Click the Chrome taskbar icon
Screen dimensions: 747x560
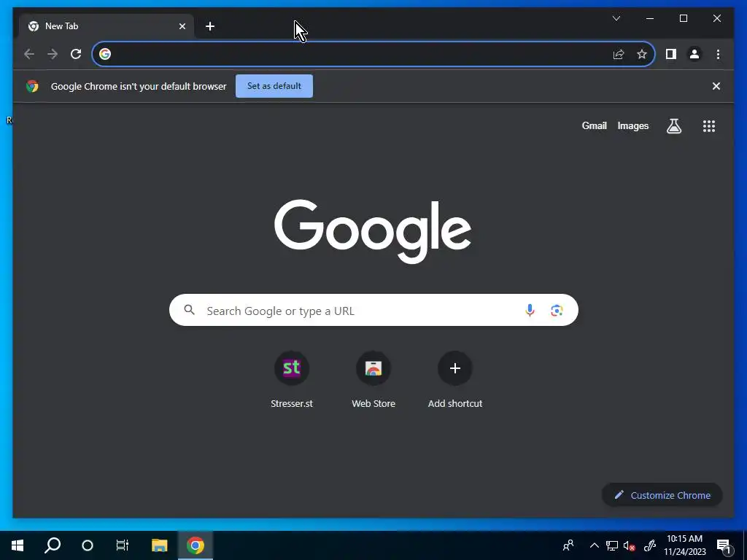click(196, 545)
